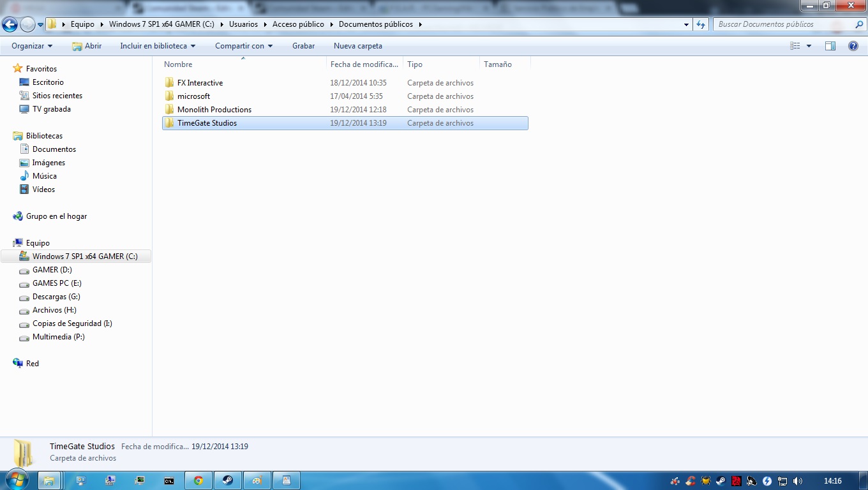Open Explorer Help with the question mark

point(853,46)
